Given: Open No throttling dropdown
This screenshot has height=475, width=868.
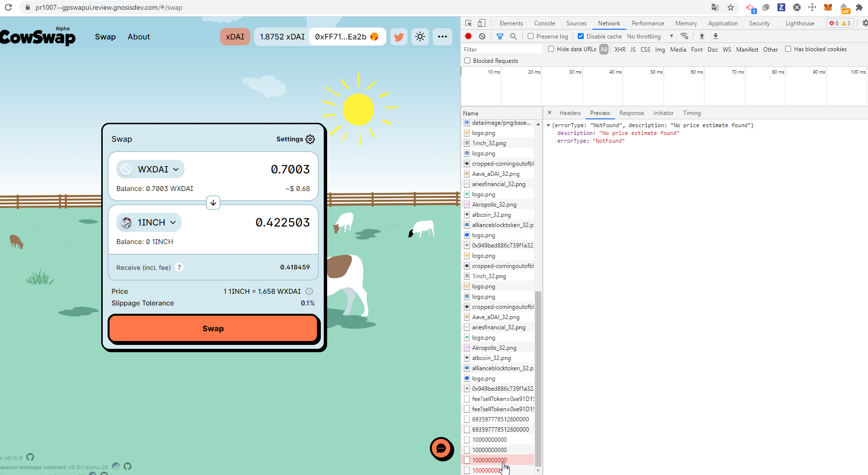Looking at the screenshot, I should point(650,36).
